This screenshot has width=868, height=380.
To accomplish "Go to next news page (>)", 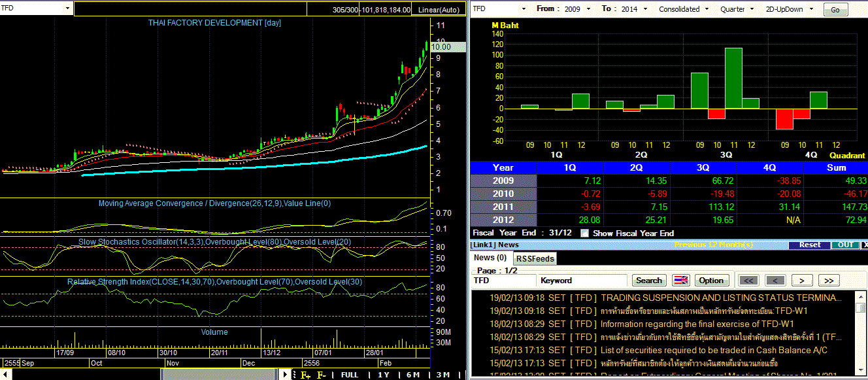I will [x=801, y=281].
